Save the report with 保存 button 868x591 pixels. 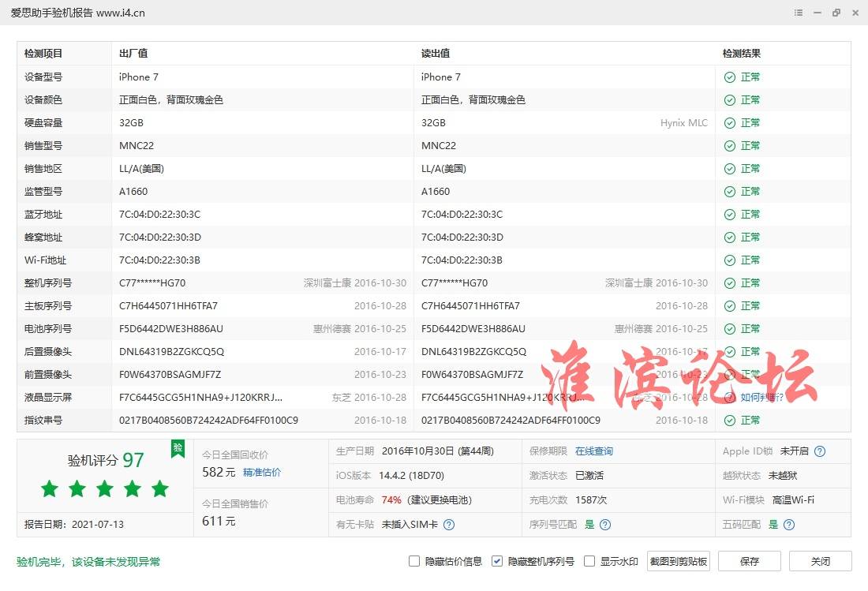coord(750,561)
